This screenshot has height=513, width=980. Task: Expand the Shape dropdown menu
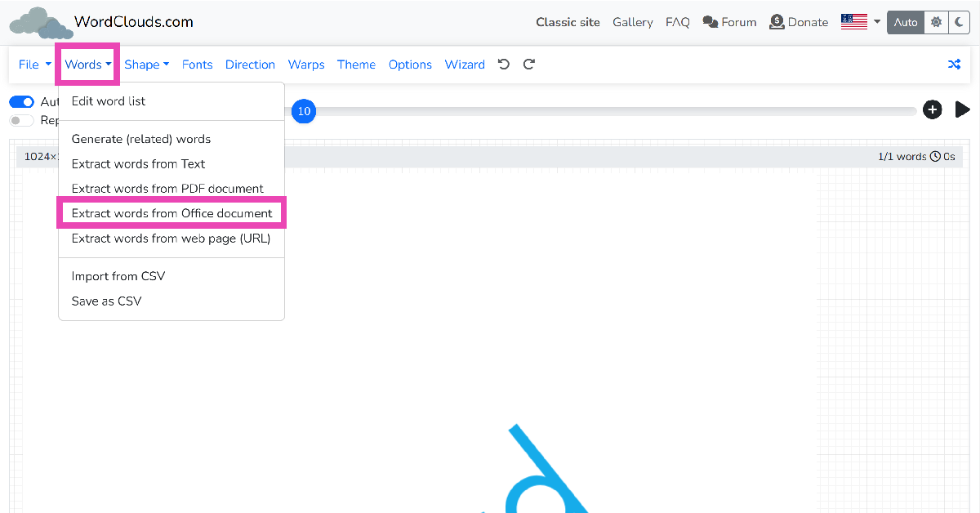tap(146, 65)
